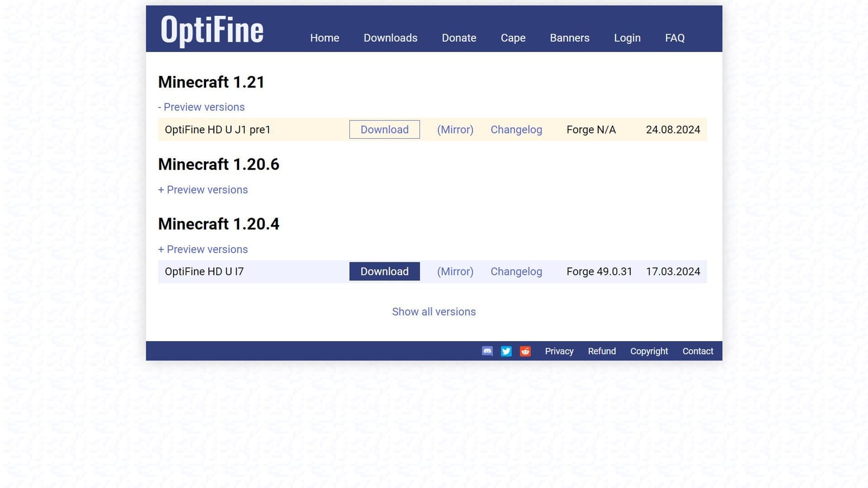The width and height of the screenshot is (868, 488).
Task: Download OptiFine HD U I7
Action: pos(384,271)
